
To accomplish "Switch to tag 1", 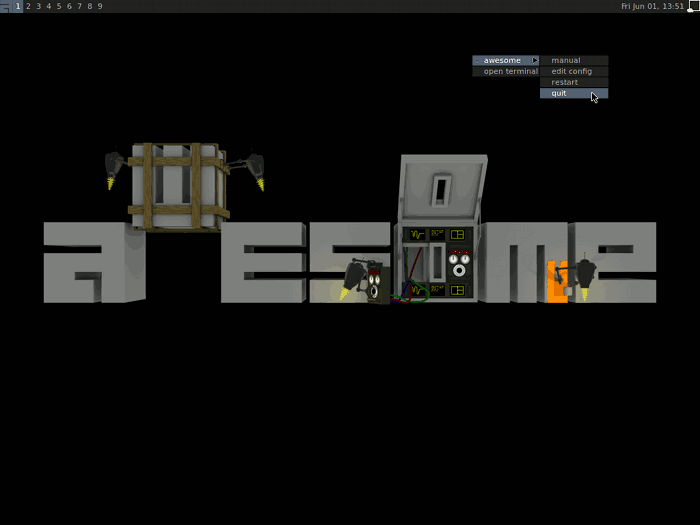I will pyautogui.click(x=18, y=6).
